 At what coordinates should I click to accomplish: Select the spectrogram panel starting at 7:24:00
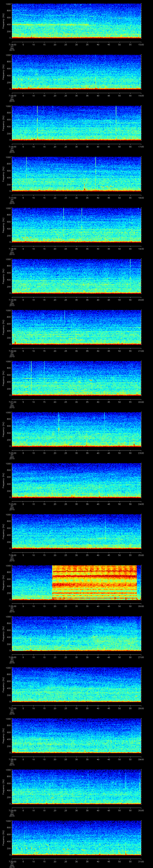click(76, 532)
